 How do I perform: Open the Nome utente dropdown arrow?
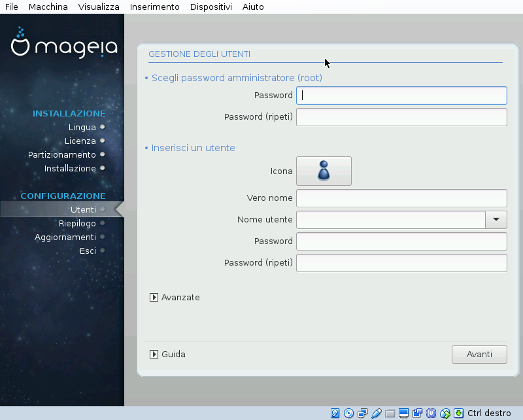[496, 220]
